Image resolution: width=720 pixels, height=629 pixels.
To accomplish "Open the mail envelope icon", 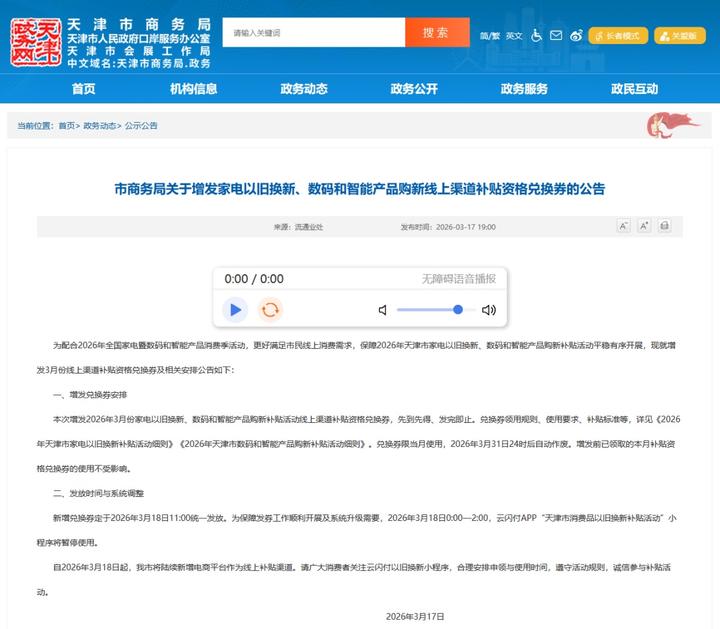I will [x=556, y=35].
